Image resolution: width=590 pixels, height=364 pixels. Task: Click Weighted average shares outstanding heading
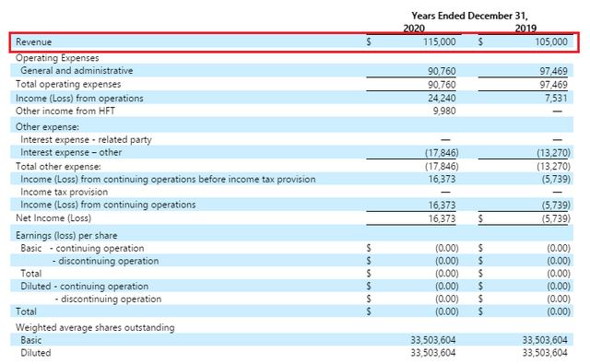pos(95,327)
